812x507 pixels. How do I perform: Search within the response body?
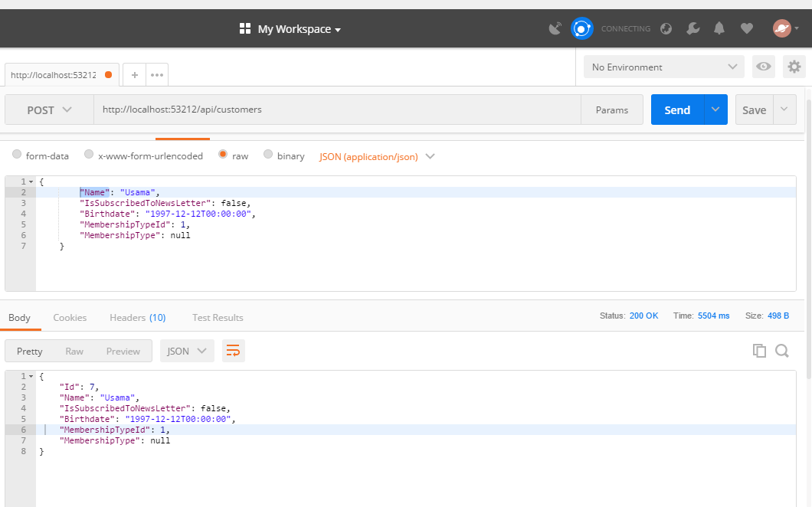(782, 351)
